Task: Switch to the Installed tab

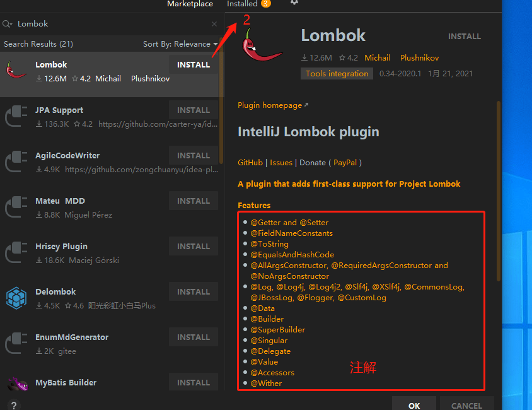Action: (242, 4)
